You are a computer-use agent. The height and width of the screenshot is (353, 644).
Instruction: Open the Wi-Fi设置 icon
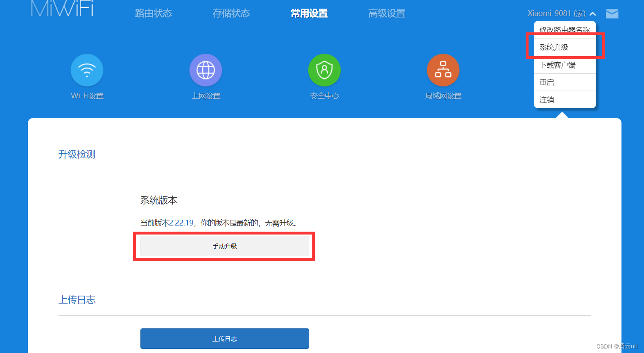coord(87,70)
